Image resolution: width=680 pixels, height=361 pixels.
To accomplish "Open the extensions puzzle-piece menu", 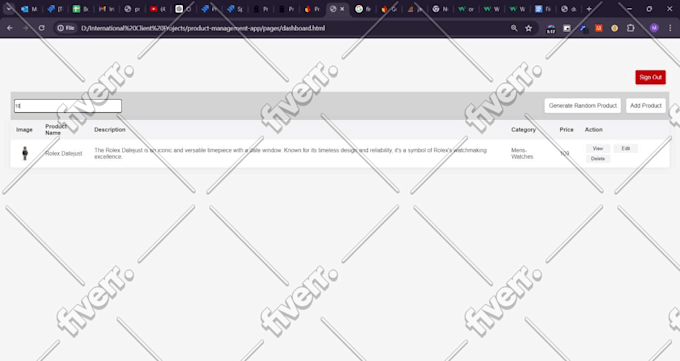I will point(631,28).
